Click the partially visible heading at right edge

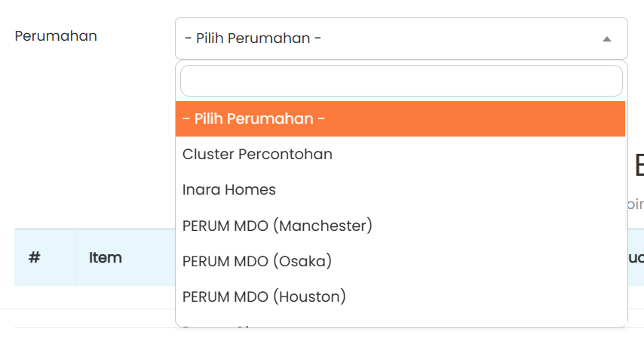[638, 165]
